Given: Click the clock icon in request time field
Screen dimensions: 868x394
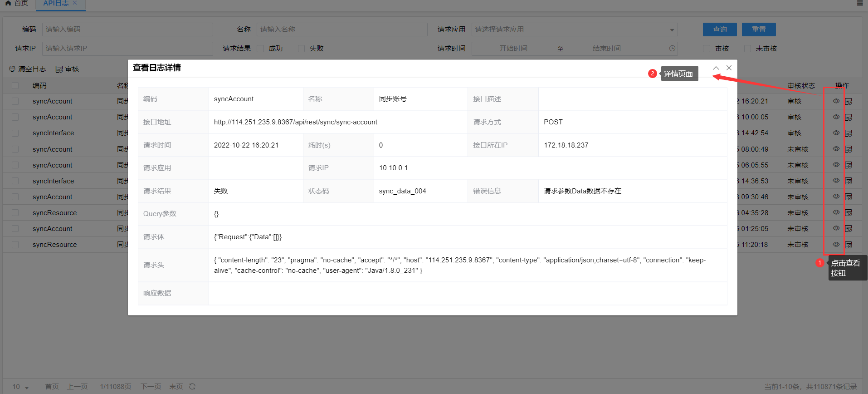Looking at the screenshot, I should pos(672,49).
